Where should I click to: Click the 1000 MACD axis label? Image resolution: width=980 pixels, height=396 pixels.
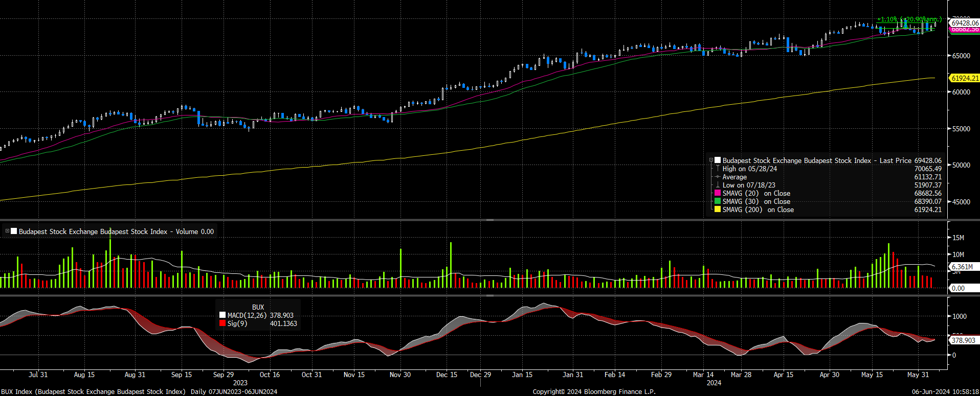960,316
